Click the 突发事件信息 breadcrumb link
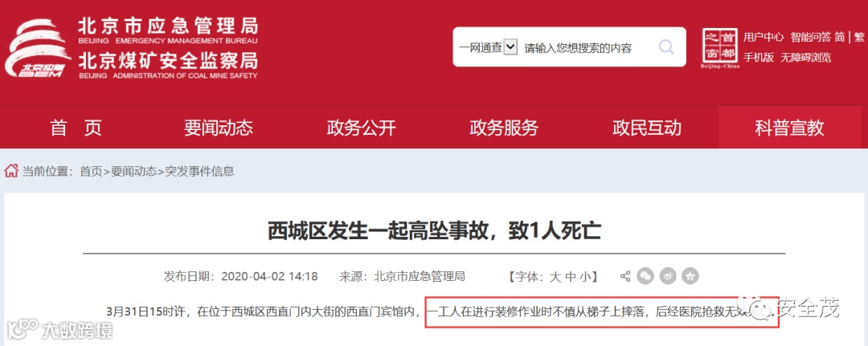The height and width of the screenshot is (346, 868). tap(200, 171)
